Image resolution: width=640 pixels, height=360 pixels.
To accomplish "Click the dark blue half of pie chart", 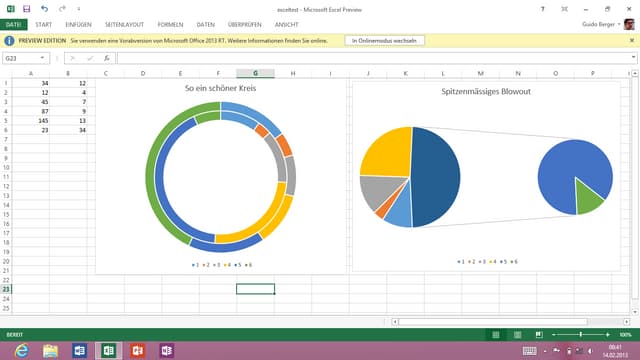I will click(x=436, y=176).
